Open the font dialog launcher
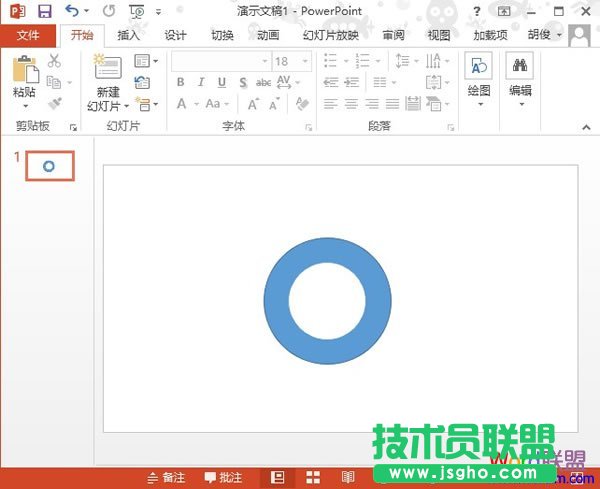Viewport: 600px width, 489px height. tap(308, 127)
